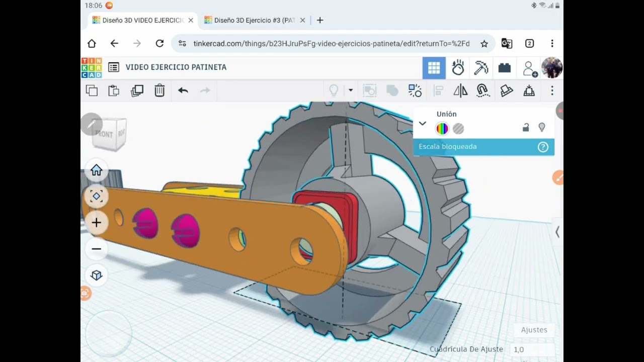This screenshot has width=644, height=362.
Task: Open the user profile avatar
Action: tap(552, 68)
